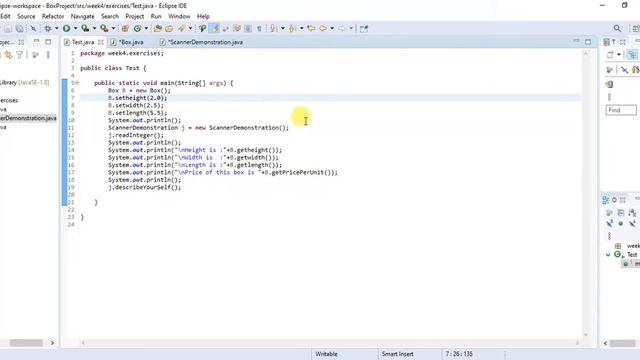Viewport: 640px width, 360px height.
Task: Open the Window menu
Action: 179,16
